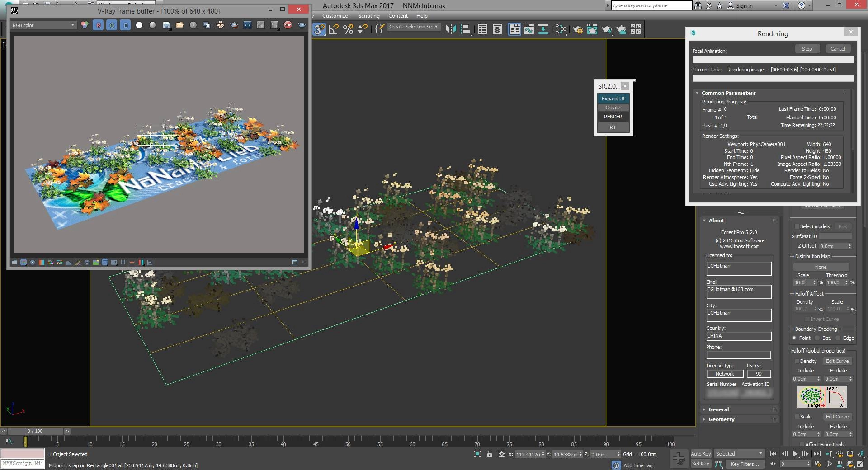Toggle the Percent Snap tool
The image size is (868, 470).
348,29
